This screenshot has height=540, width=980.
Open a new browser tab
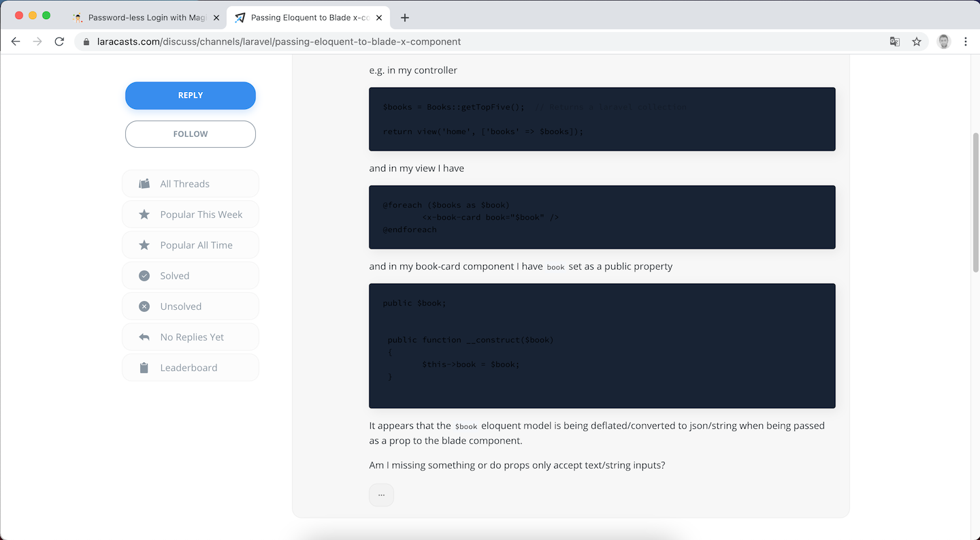(405, 18)
